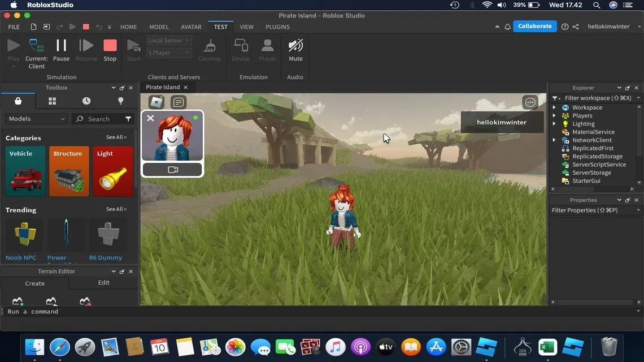Open the notifications bell icon
Screen dimensions: 644x362
[x=507, y=27]
